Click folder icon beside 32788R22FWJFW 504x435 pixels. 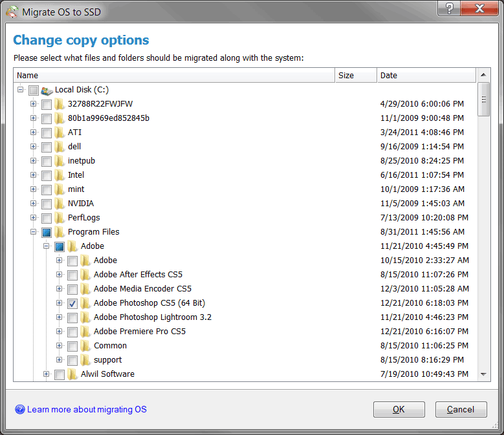coord(60,104)
